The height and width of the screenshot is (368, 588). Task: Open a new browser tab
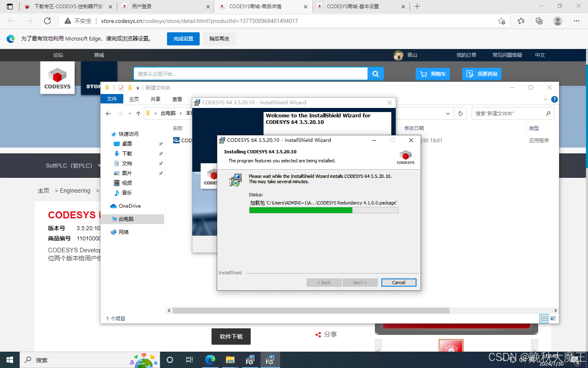coord(417,7)
